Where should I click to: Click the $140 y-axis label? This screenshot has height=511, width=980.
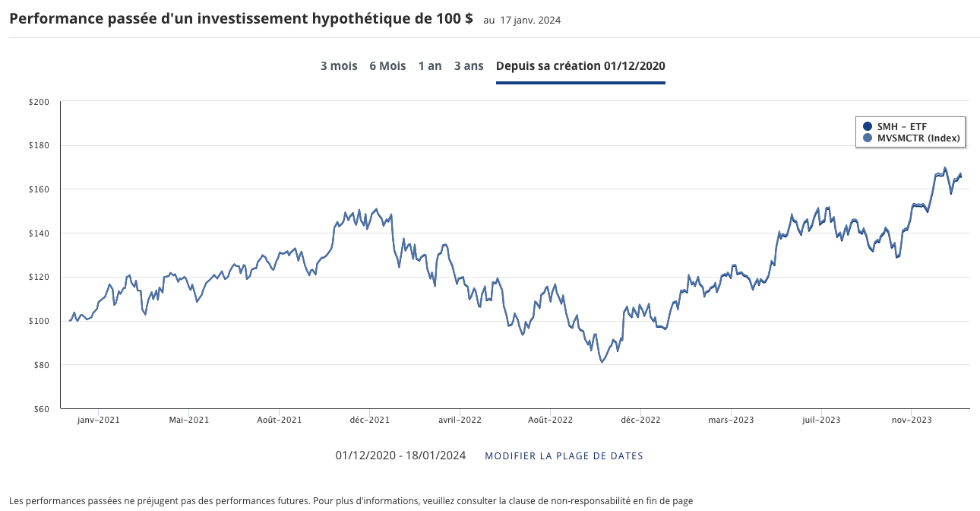(x=39, y=233)
